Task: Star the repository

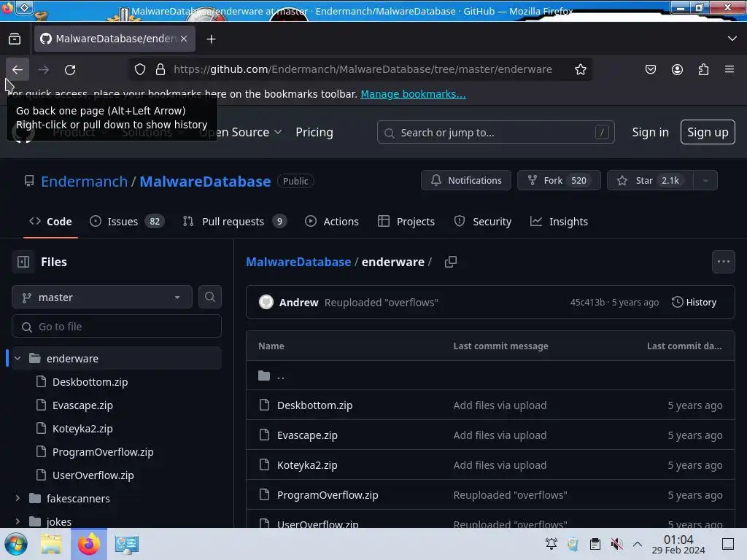Action: click(650, 181)
